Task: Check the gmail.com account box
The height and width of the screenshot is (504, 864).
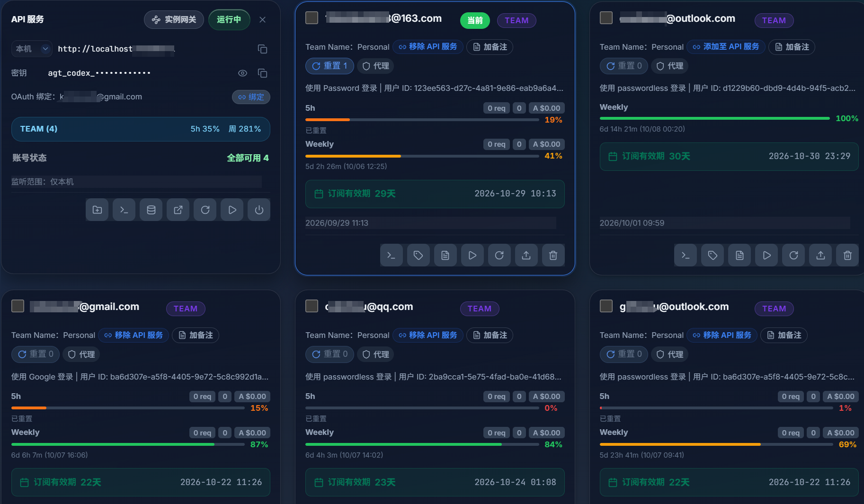Action: [18, 306]
